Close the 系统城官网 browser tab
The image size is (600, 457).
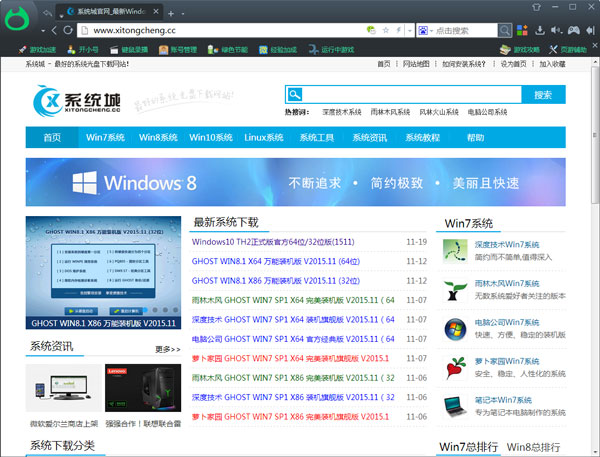pos(156,11)
